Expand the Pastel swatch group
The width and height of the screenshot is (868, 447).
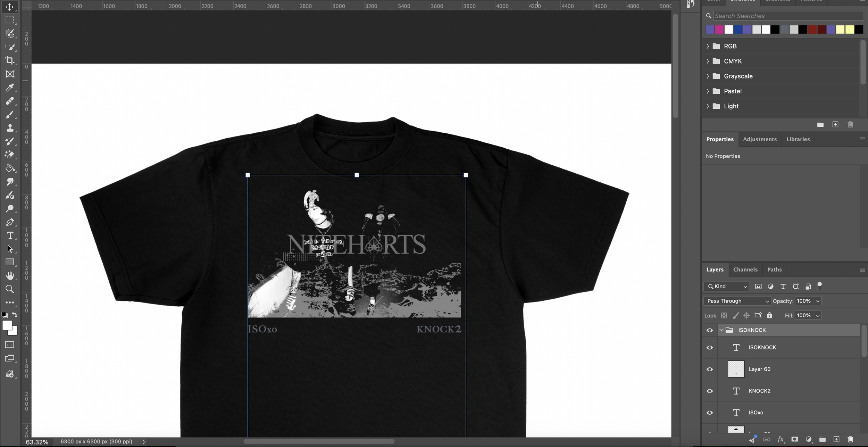coord(708,91)
